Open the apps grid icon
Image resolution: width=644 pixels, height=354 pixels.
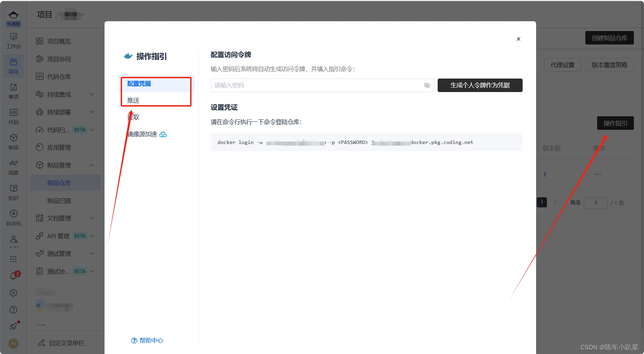[13, 259]
